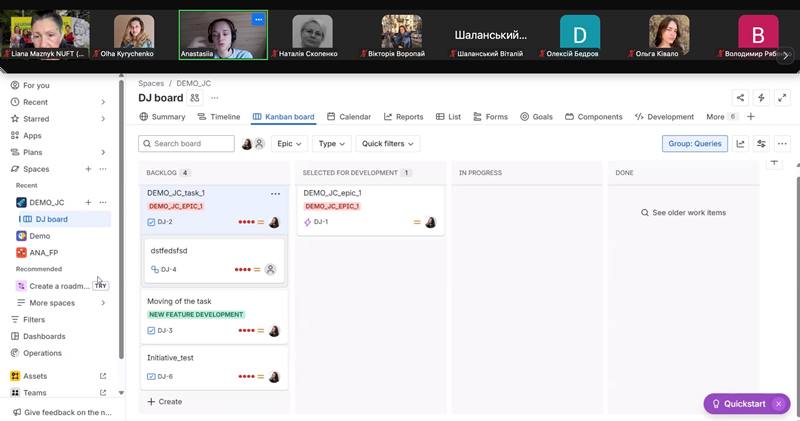Open the Initiative_test card
The width and height of the screenshot is (800, 421).
coord(214,368)
